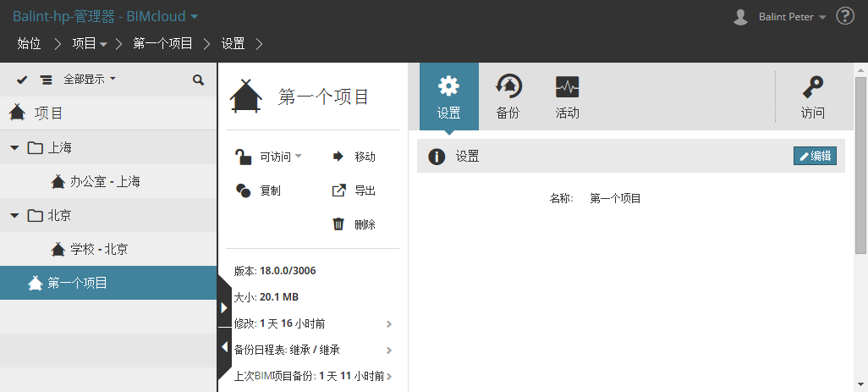
Task: Select the 上海 folder icon
Action: (x=35, y=148)
